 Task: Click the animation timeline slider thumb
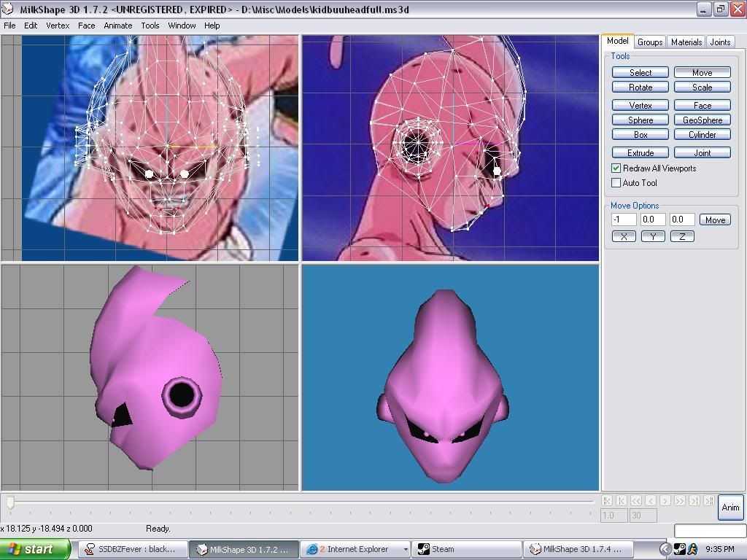tap(10, 502)
